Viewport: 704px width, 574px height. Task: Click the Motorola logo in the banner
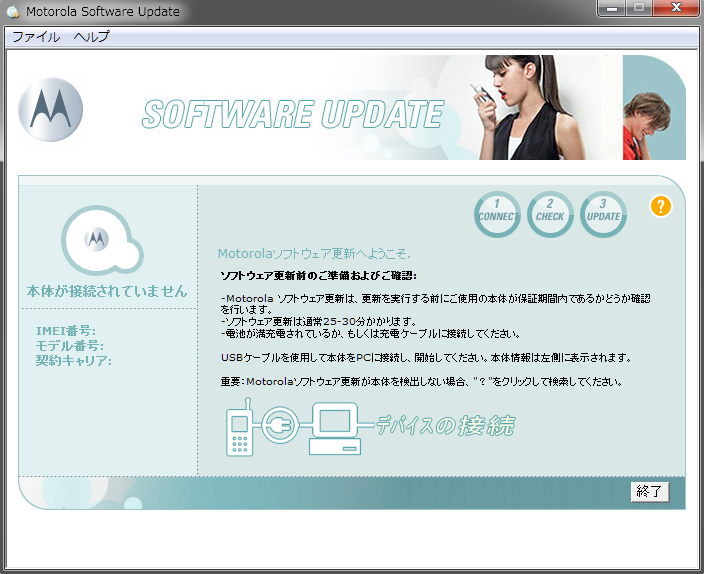(50, 108)
